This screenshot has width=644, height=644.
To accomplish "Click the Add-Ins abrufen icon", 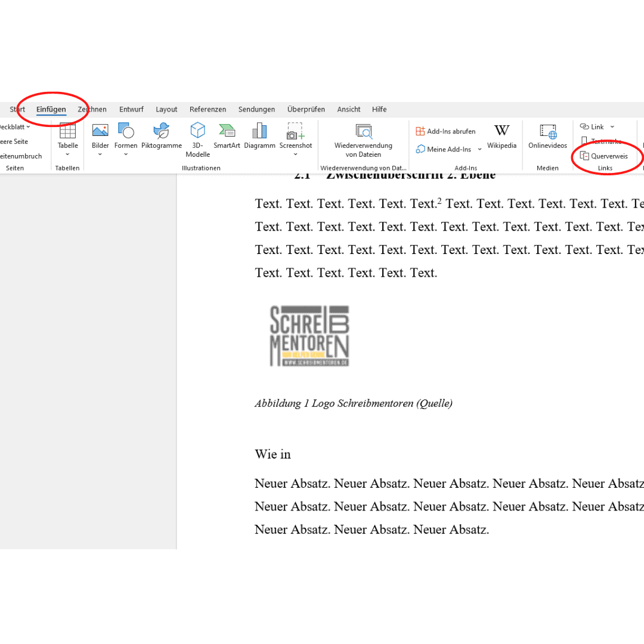I will pyautogui.click(x=420, y=131).
